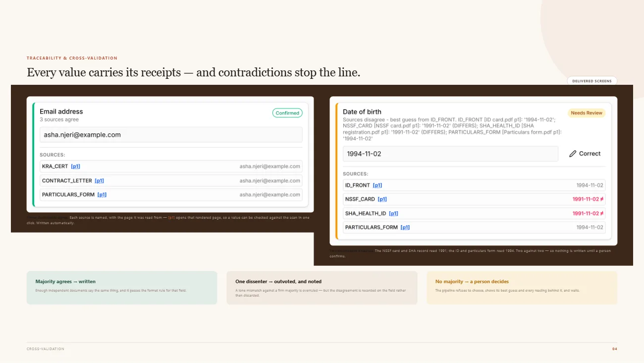Select the CONTRACT_LETTER source name

click(x=67, y=181)
